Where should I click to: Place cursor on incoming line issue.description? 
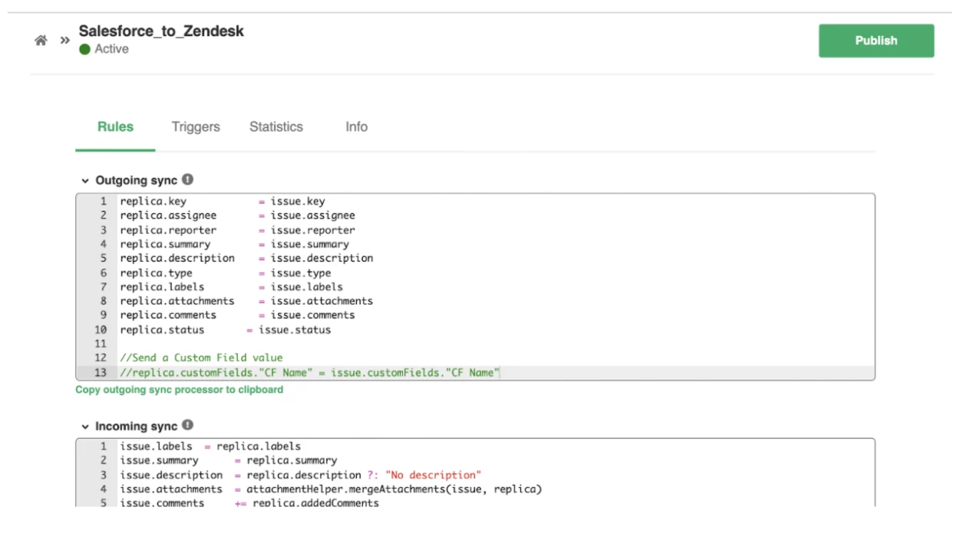pos(300,475)
